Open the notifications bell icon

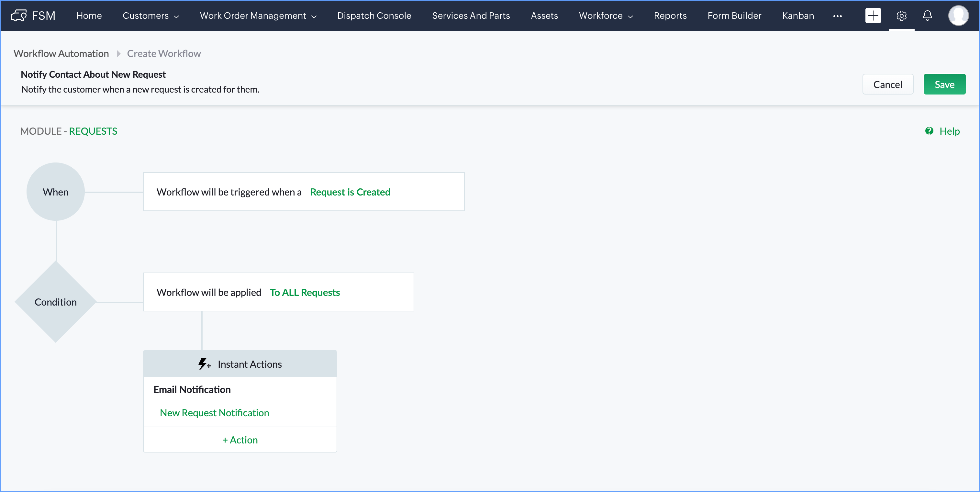click(x=928, y=16)
